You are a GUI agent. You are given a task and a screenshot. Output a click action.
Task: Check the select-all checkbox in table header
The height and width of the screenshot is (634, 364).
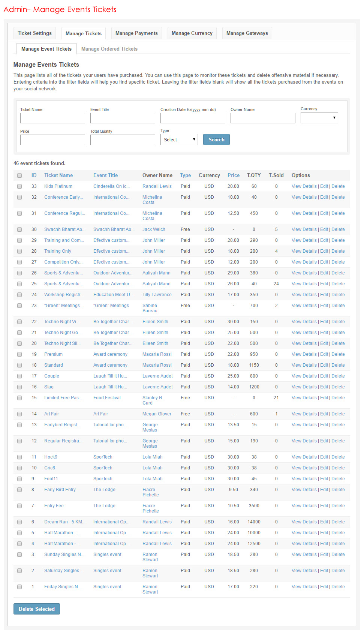19,175
